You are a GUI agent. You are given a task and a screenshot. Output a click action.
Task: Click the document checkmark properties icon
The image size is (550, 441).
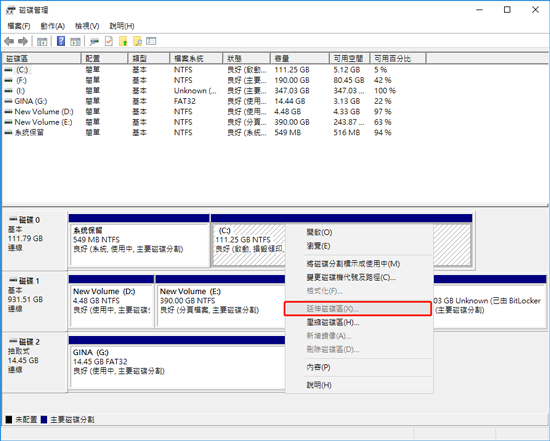coord(109,41)
